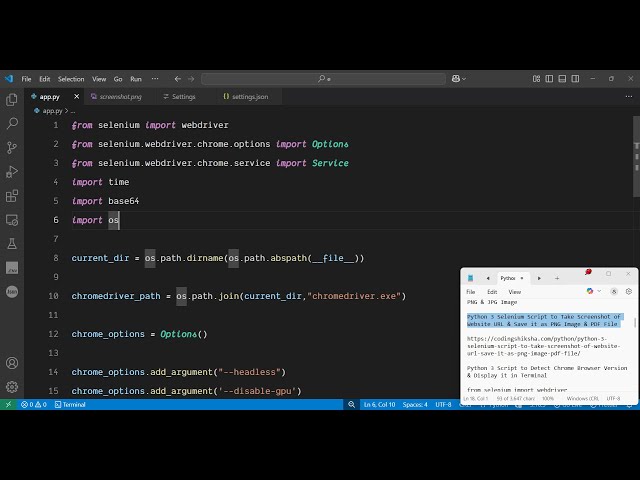Open Run and Debug view

click(x=12, y=171)
